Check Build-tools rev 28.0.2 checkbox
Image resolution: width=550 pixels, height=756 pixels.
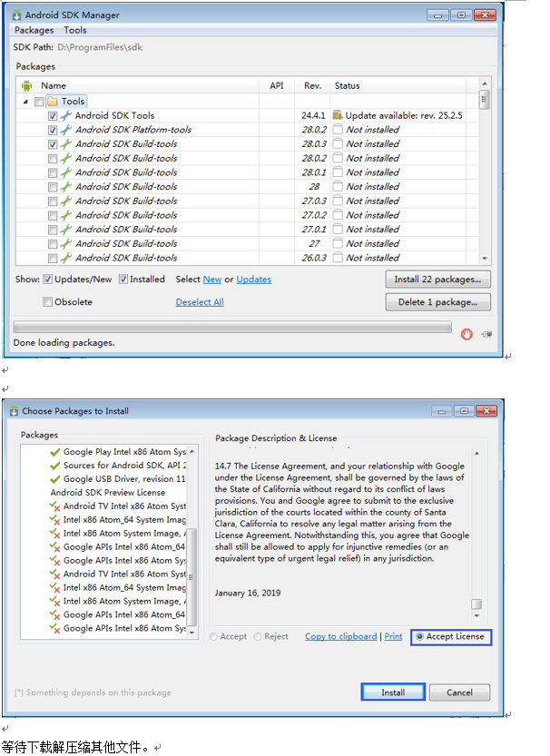(53, 159)
